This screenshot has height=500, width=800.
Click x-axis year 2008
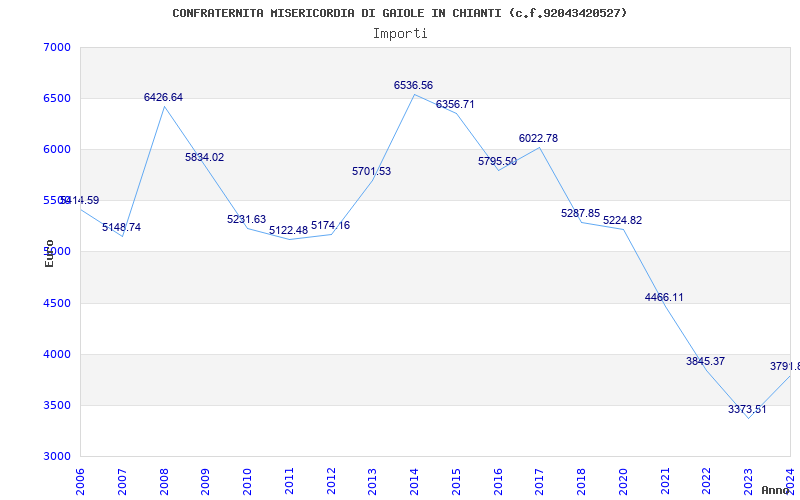point(164,482)
